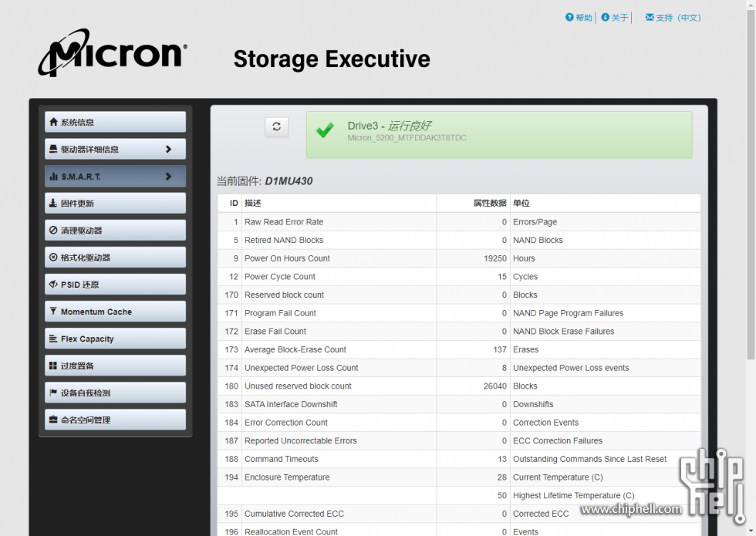Viewport: 756px width, 536px height.
Task: Select the Command Timeouts row
Action: [459, 459]
